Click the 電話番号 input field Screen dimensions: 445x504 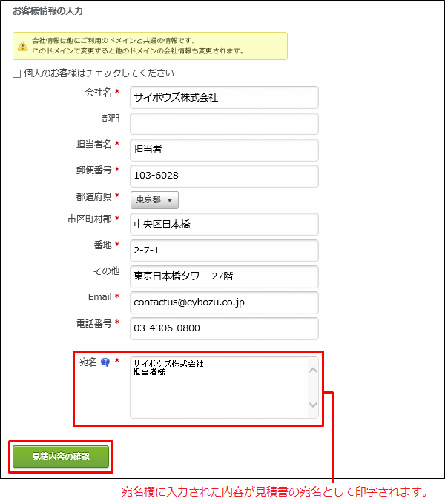223,328
